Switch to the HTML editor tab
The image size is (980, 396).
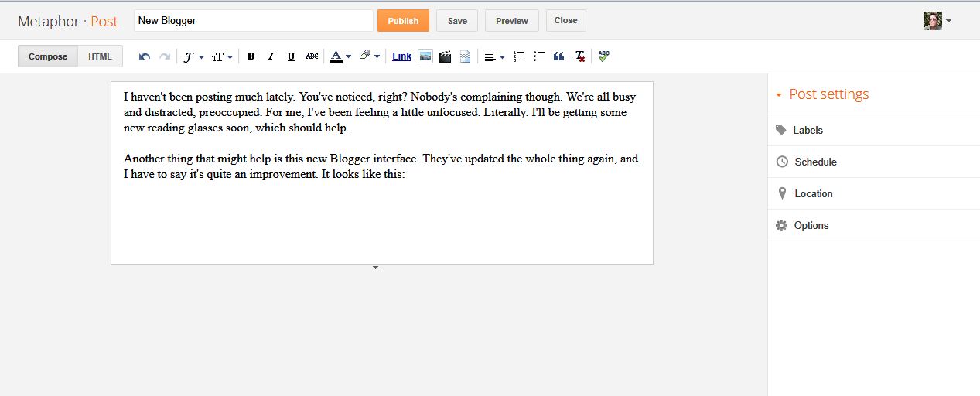click(x=100, y=56)
